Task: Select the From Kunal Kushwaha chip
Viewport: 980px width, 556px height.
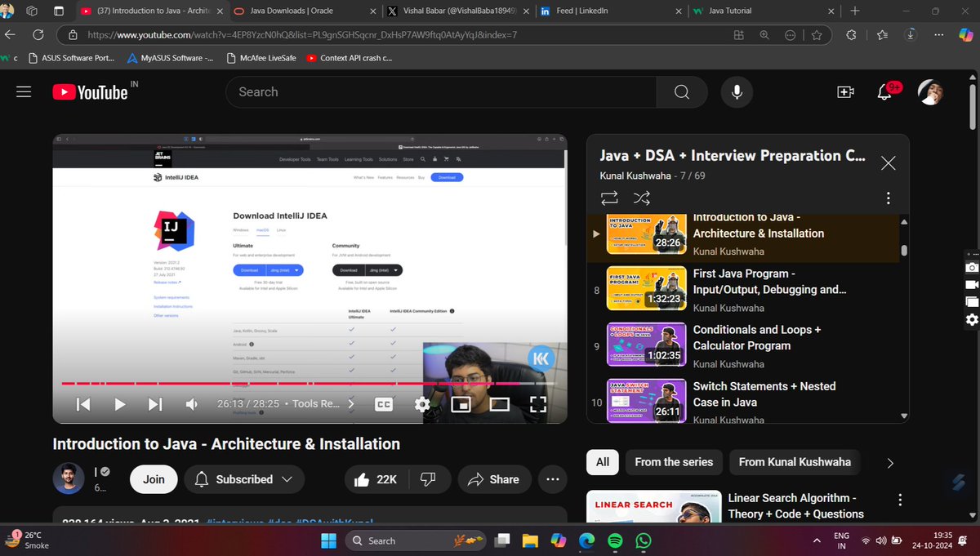Action: click(795, 462)
